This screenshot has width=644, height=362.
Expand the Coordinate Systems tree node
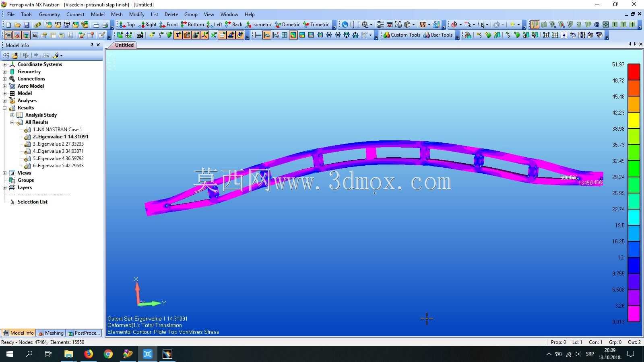pos(4,64)
